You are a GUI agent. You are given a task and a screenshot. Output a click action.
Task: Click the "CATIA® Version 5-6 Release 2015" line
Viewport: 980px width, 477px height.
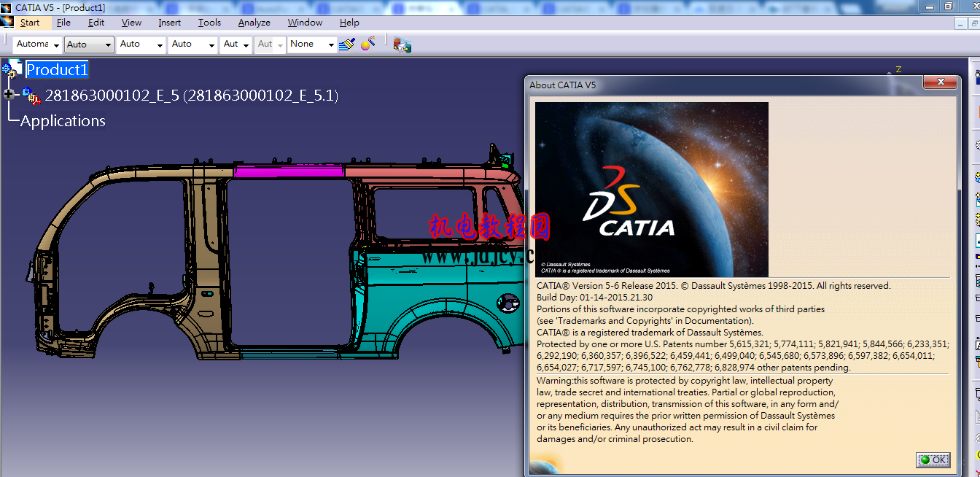pos(714,286)
